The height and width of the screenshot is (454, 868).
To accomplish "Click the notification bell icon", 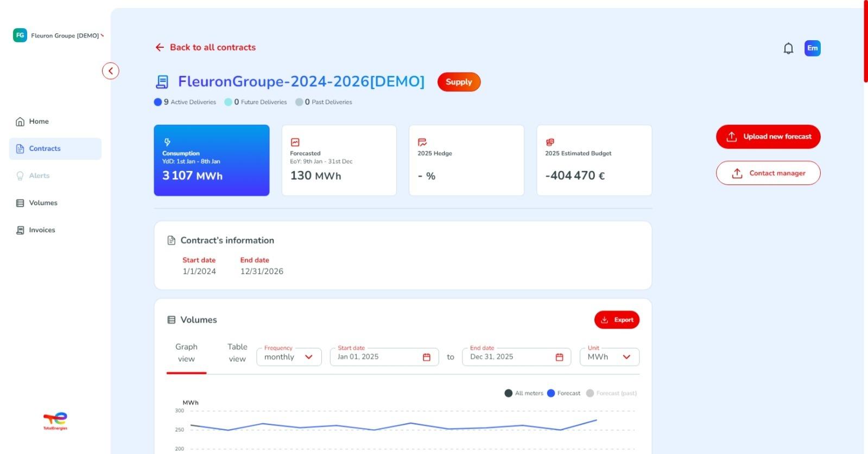I will pos(788,48).
